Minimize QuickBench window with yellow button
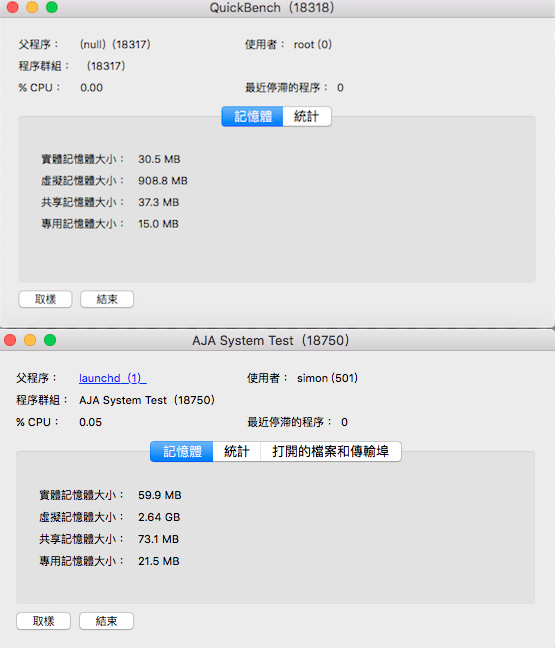This screenshot has height=648, width=555. tap(32, 7)
